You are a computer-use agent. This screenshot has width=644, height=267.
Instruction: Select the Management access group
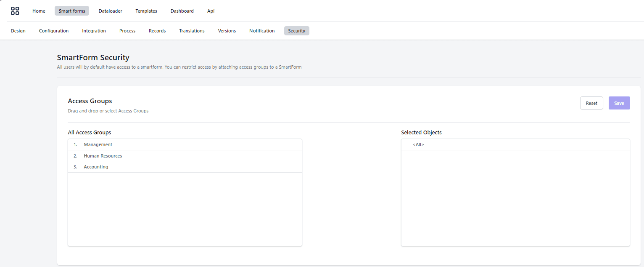click(x=98, y=144)
